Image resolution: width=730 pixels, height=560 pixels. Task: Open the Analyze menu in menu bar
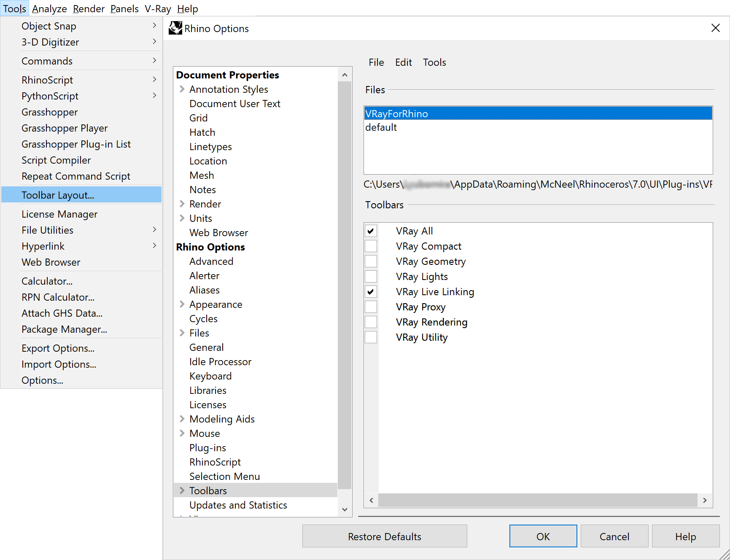49,8
